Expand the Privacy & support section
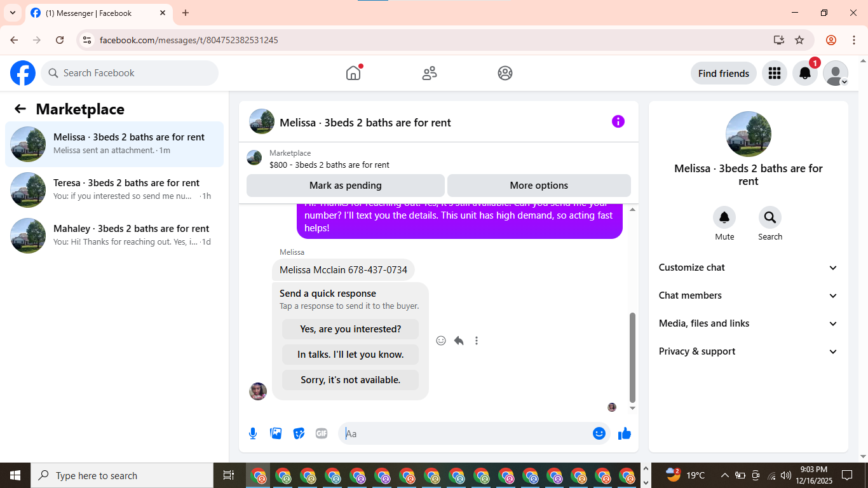The height and width of the screenshot is (488, 868). click(749, 351)
